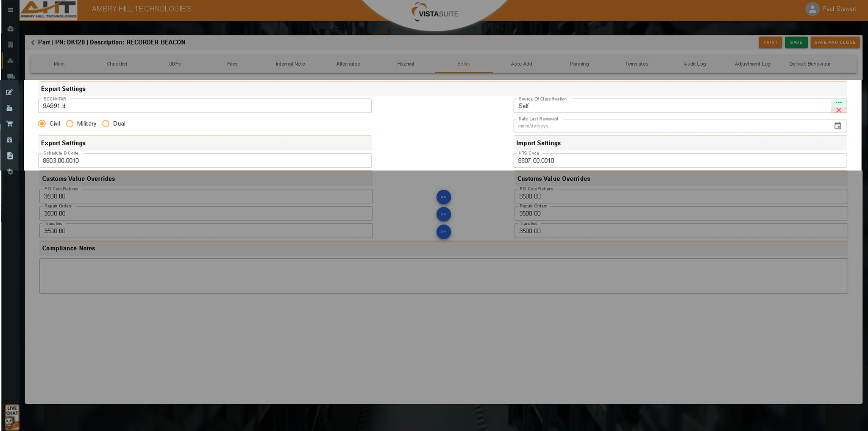Screen dimensions: 868x431
Task: Click the back arrow beside Part title
Action: coord(33,42)
